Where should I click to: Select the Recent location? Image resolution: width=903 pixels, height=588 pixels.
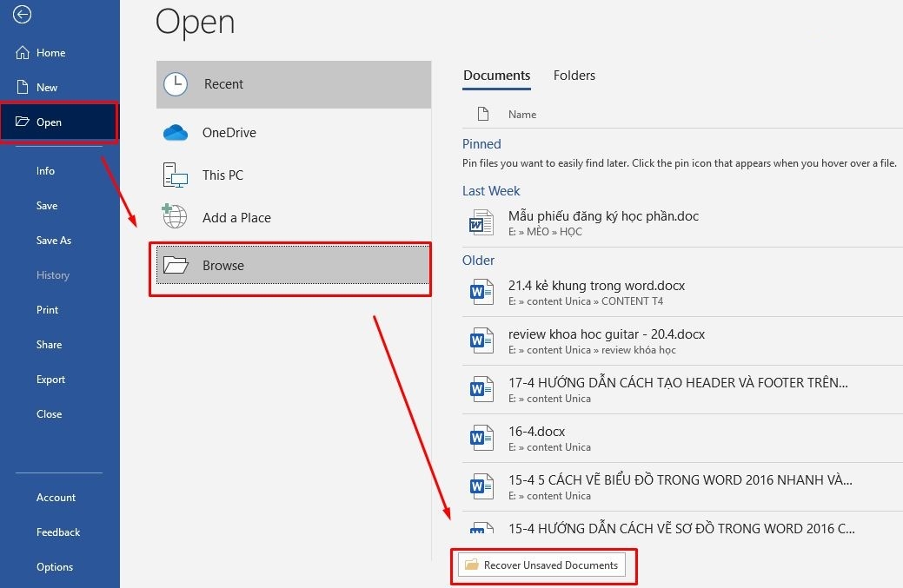point(294,84)
